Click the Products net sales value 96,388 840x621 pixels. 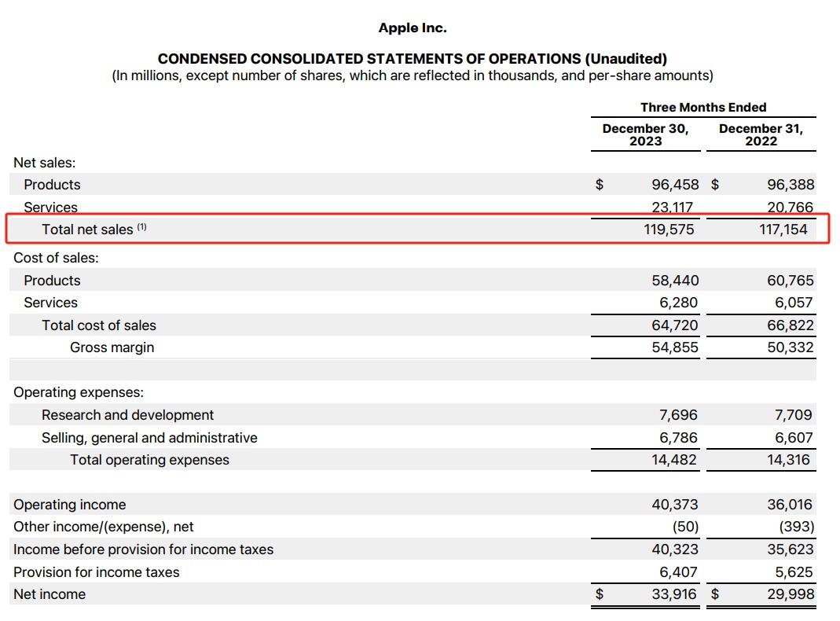click(x=790, y=184)
